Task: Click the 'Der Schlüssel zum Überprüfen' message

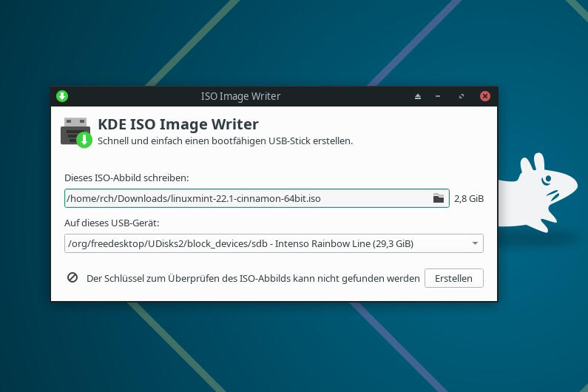Action: 253,278
